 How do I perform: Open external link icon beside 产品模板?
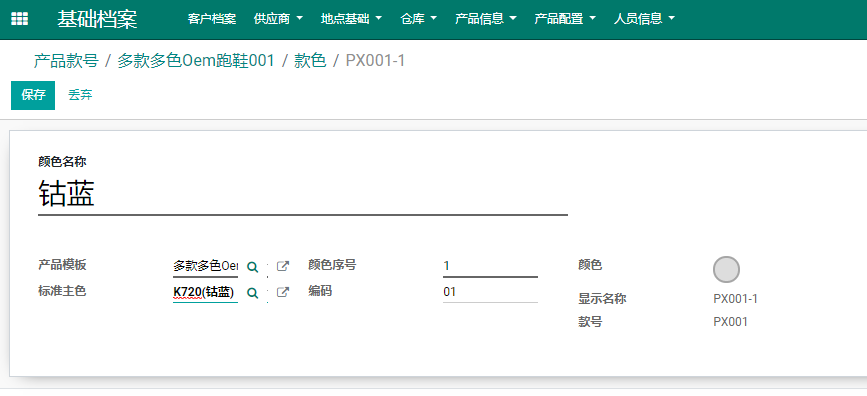(x=283, y=266)
